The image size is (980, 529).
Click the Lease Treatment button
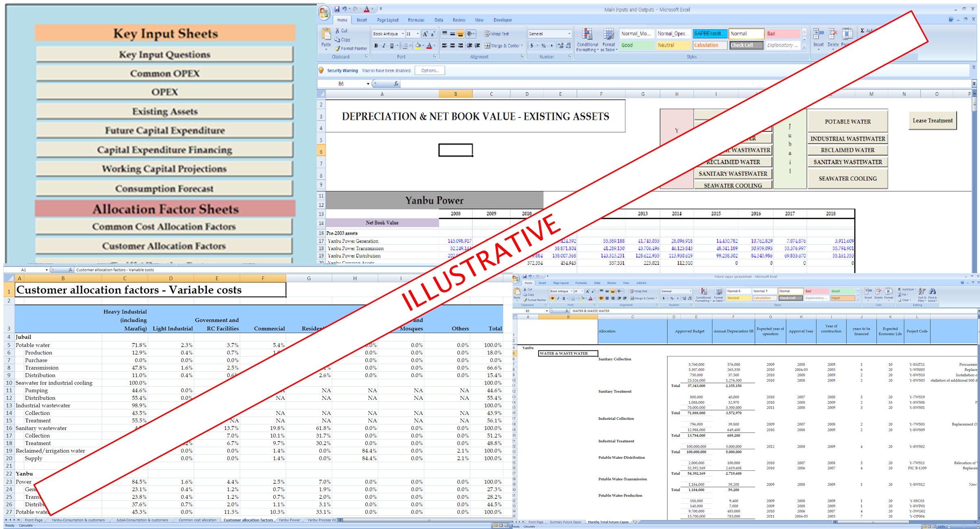tap(932, 120)
